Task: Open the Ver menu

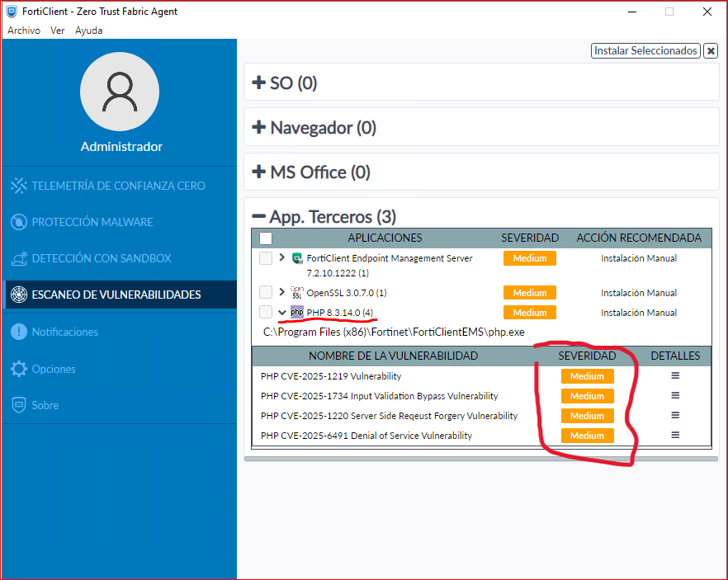Action: click(x=57, y=31)
